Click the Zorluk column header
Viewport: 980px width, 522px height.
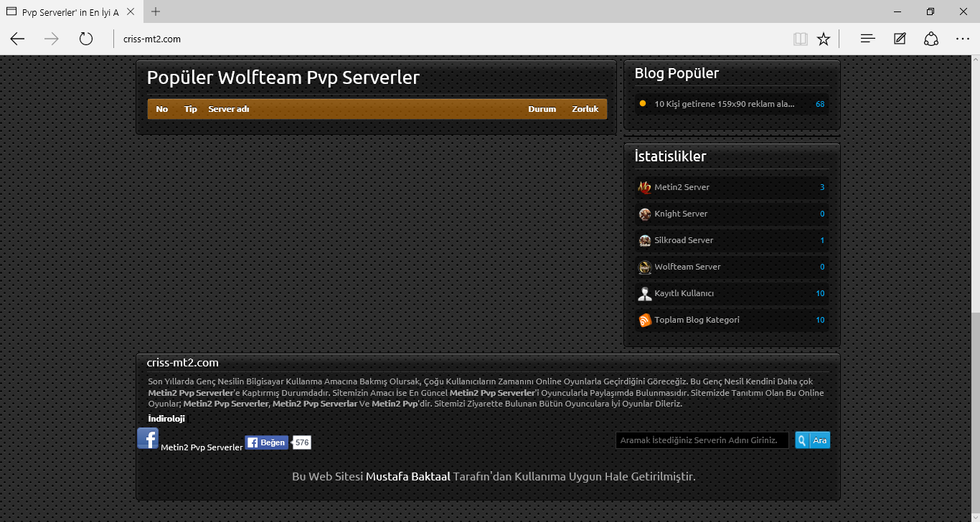[585, 109]
